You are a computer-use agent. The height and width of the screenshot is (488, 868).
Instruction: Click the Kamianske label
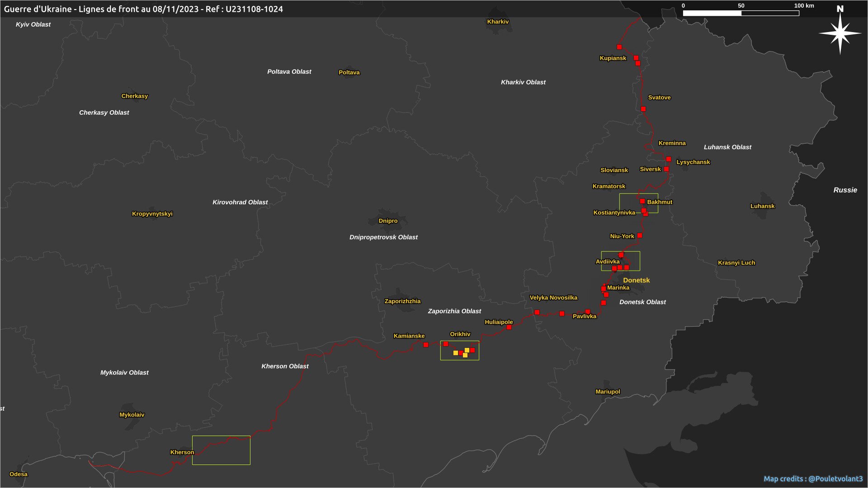[x=409, y=336]
